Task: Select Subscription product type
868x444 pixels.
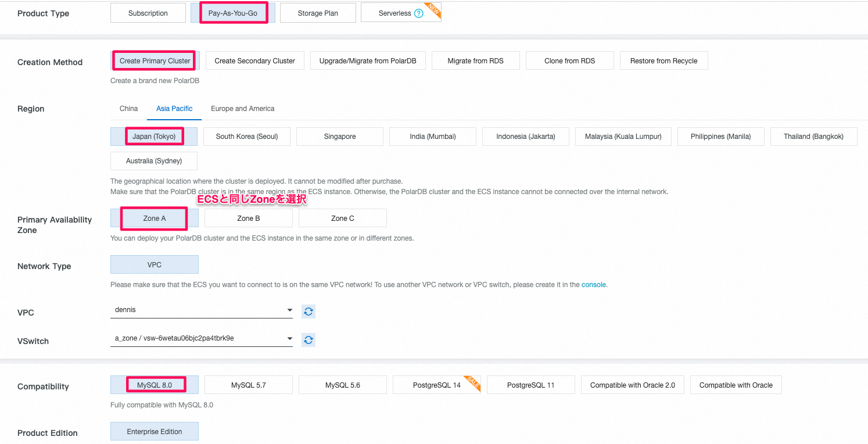Action: [148, 13]
